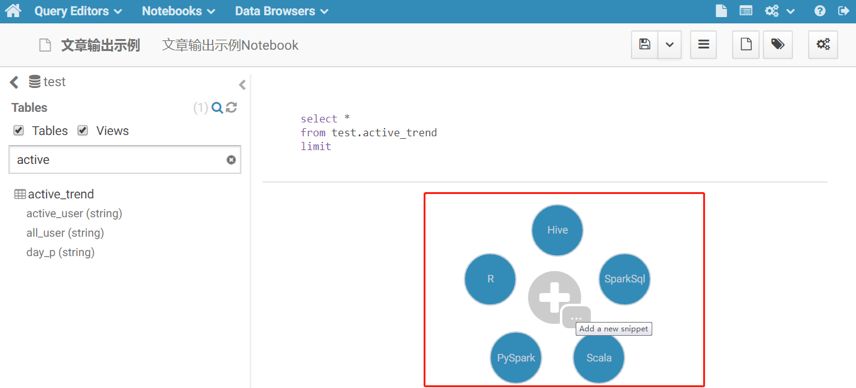Edit the description 文章输出示例Notebook
856x388 pixels.
point(230,45)
